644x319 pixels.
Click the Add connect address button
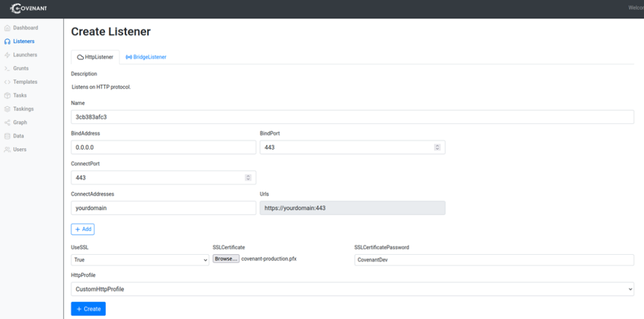click(x=83, y=230)
